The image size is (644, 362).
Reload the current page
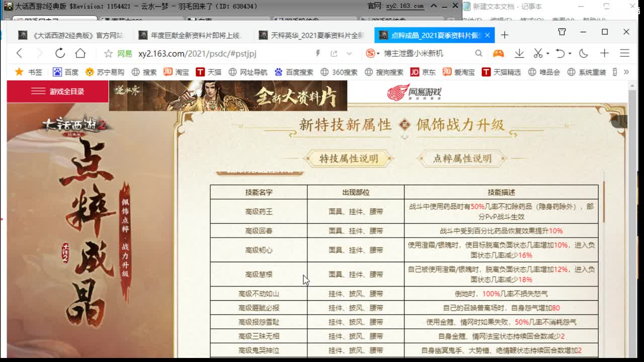60,53
